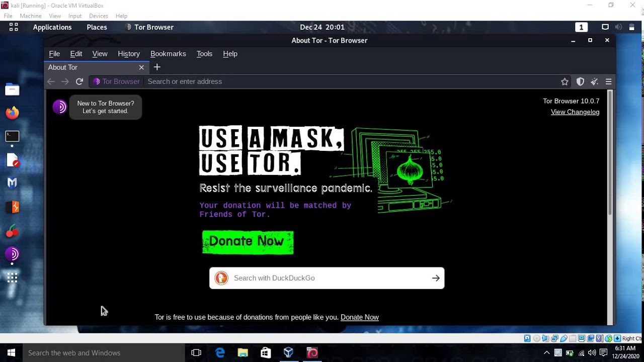The width and height of the screenshot is (644, 362).
Task: Launch Burp Suite from the dock
Action: [12, 207]
